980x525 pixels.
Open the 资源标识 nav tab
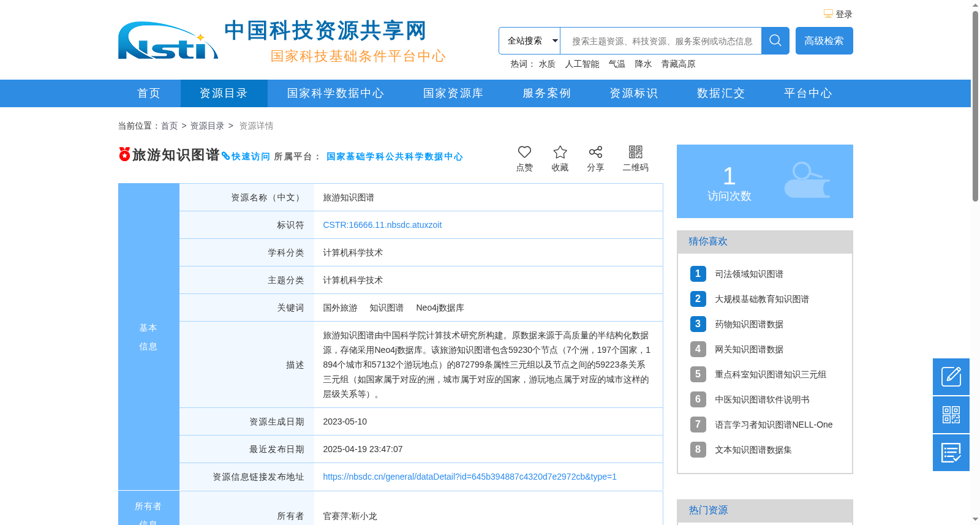(x=633, y=93)
